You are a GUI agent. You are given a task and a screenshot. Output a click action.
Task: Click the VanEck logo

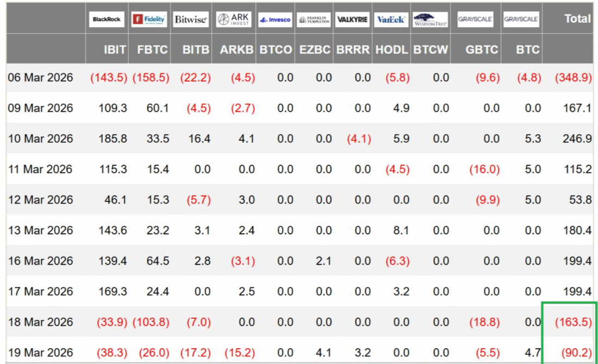coord(390,20)
